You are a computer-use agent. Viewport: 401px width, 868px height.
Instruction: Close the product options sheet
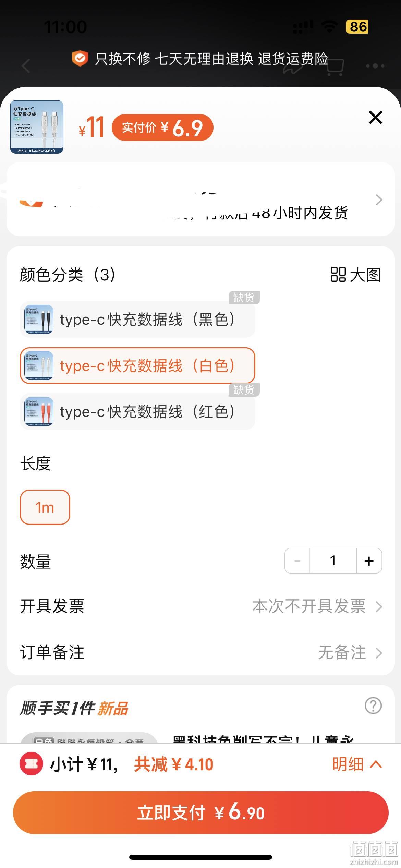375,118
